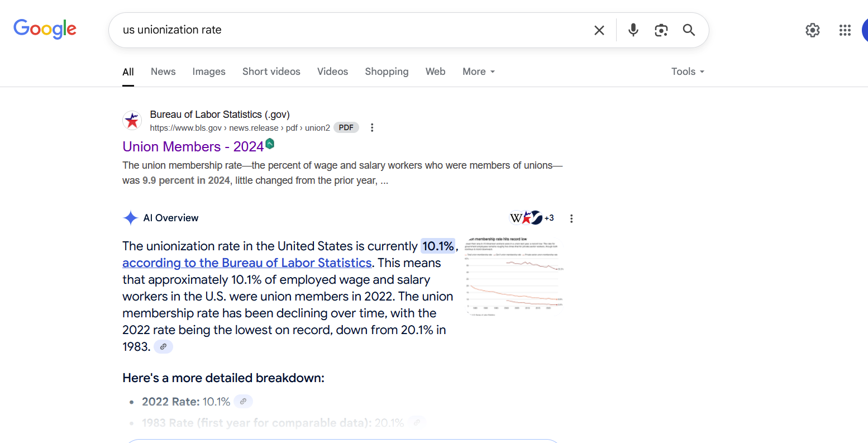Image resolution: width=868 pixels, height=443 pixels.
Task: Click the union membership chart thumbnail
Action: pos(514,277)
